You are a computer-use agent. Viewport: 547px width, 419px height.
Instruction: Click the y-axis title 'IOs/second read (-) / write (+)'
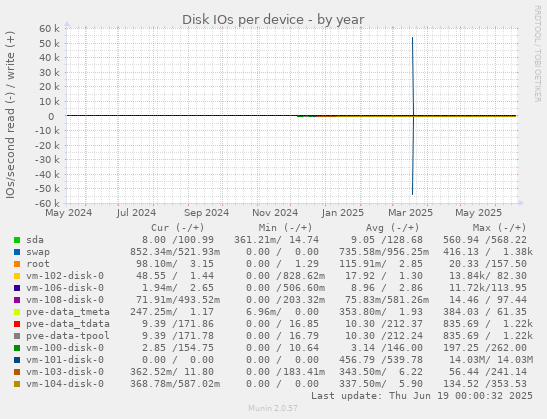pos(10,115)
